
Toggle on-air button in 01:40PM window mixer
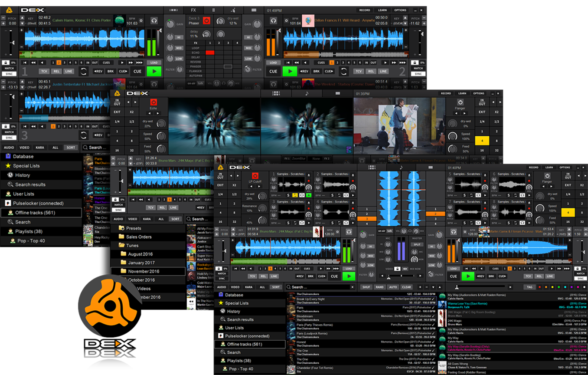382,231
